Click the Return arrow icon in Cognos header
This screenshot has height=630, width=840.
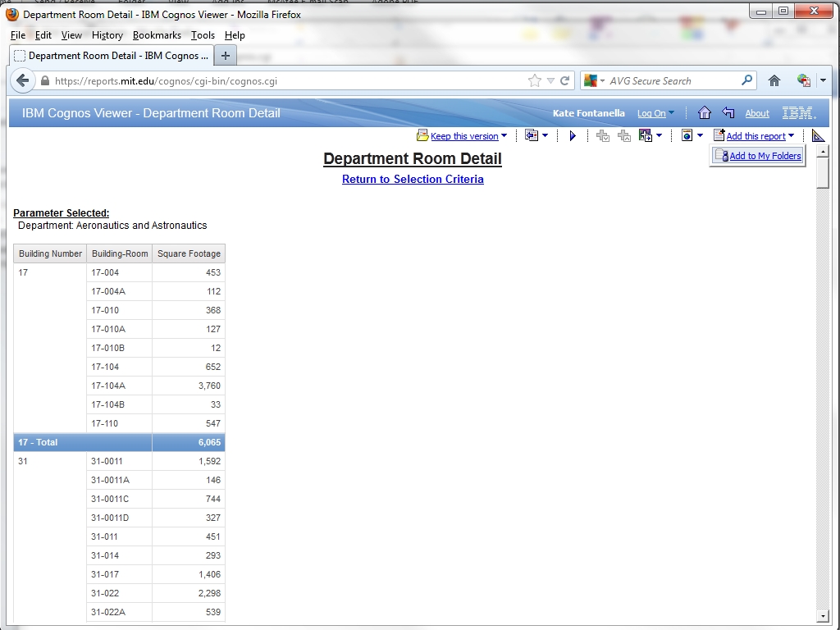pos(728,113)
